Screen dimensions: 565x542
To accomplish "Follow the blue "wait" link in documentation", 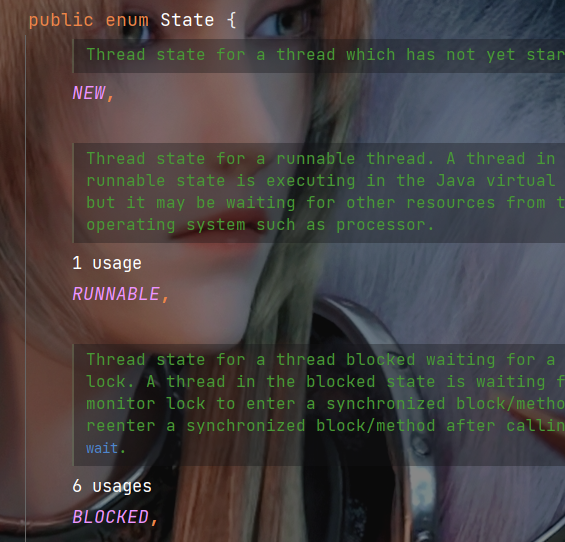I will 102,448.
